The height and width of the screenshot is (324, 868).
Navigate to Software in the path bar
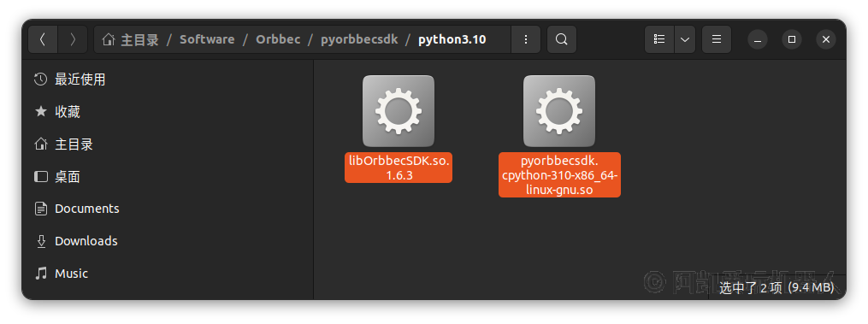pos(207,39)
